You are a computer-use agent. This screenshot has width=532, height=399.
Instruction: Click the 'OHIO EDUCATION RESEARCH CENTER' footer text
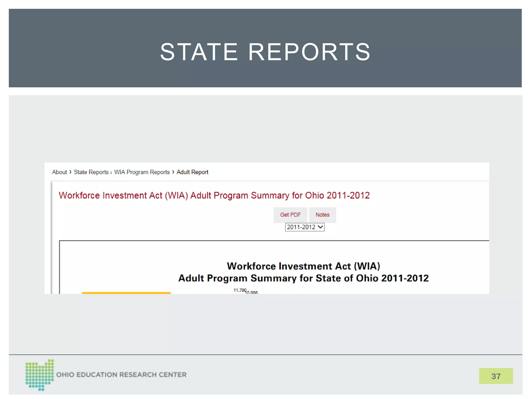tap(122, 375)
